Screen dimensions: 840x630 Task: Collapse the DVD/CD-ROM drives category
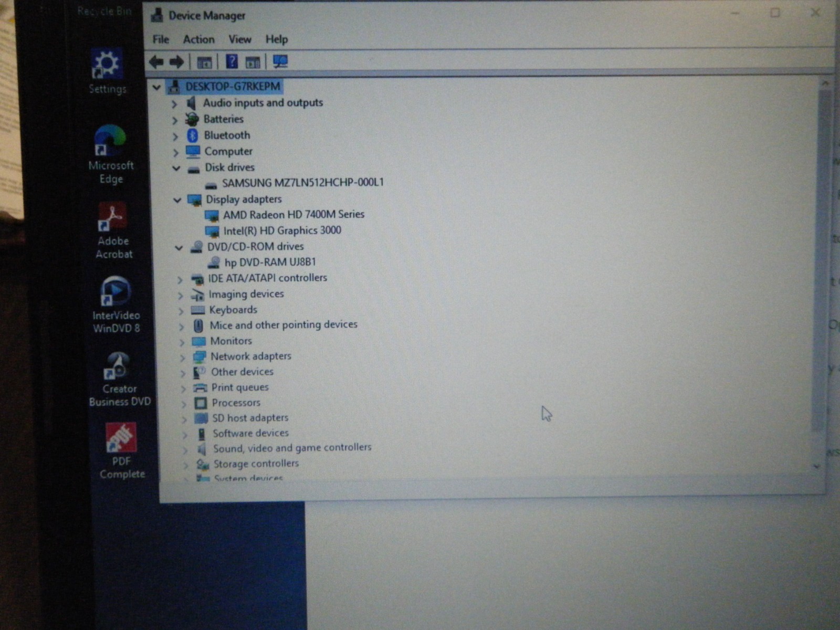(x=179, y=247)
